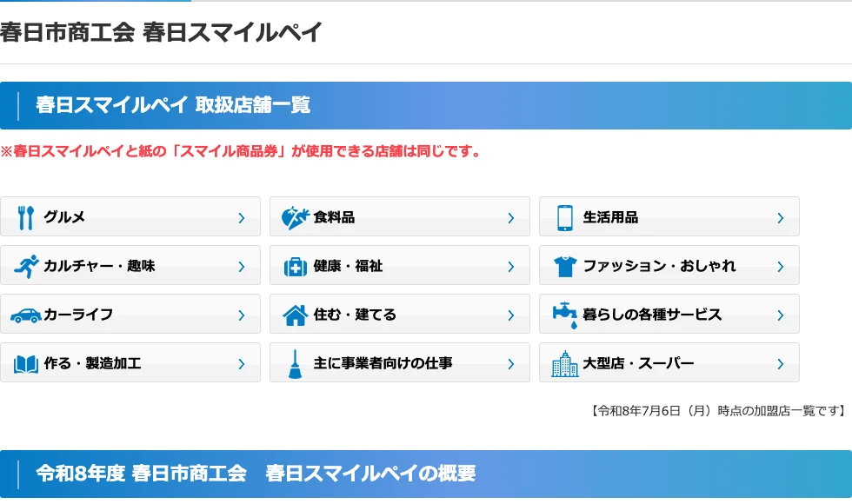
Task: Click the page title 春日市商工会 春日スマイルペイ
Action: pyautogui.click(x=161, y=32)
